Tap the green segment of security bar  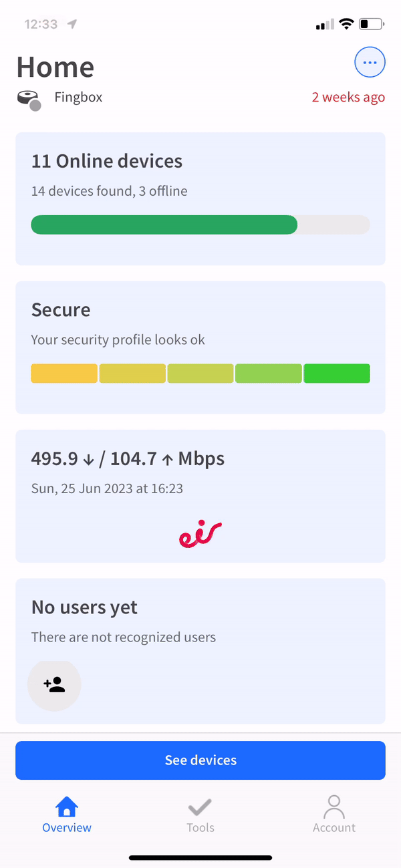(x=336, y=373)
